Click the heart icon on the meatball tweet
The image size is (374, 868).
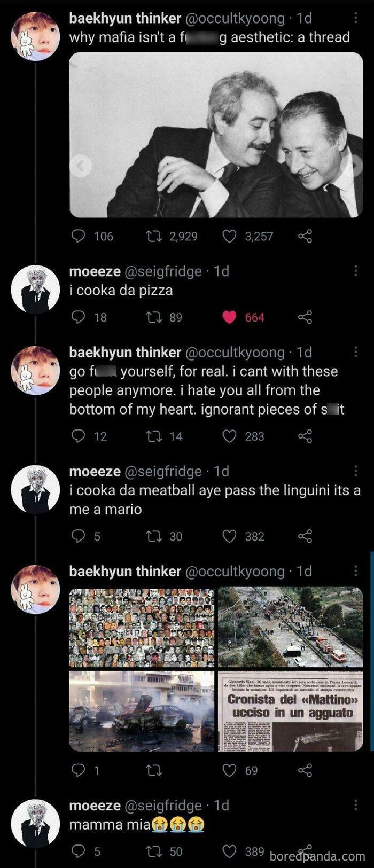pos(229,537)
